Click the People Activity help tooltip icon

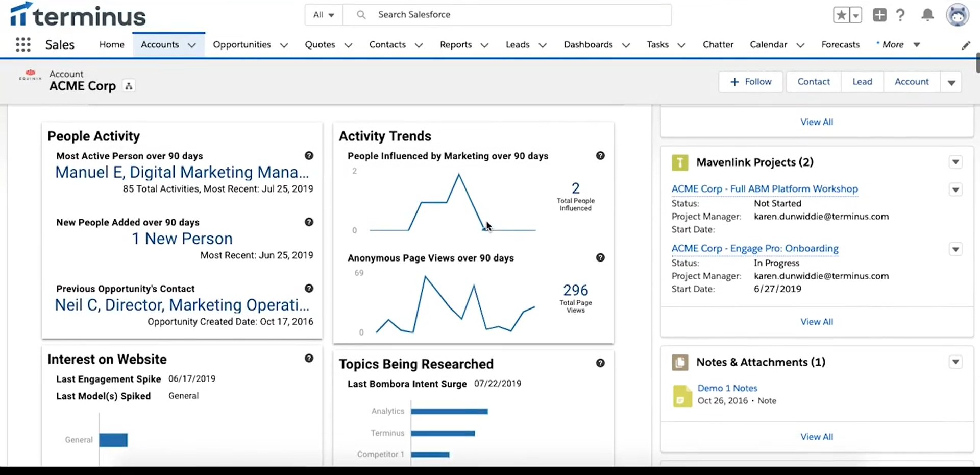click(x=309, y=155)
